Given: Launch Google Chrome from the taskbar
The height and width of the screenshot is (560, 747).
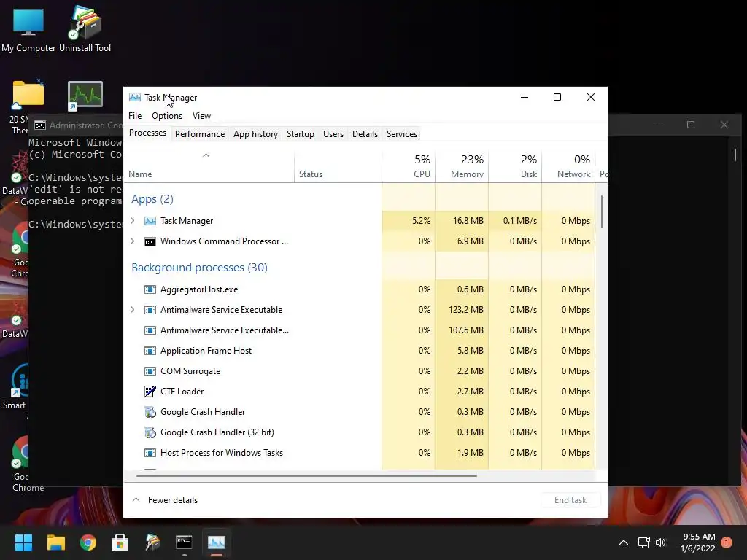Looking at the screenshot, I should click(88, 542).
